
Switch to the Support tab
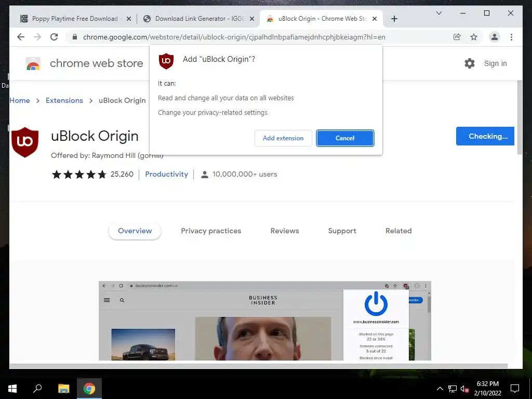point(342,231)
